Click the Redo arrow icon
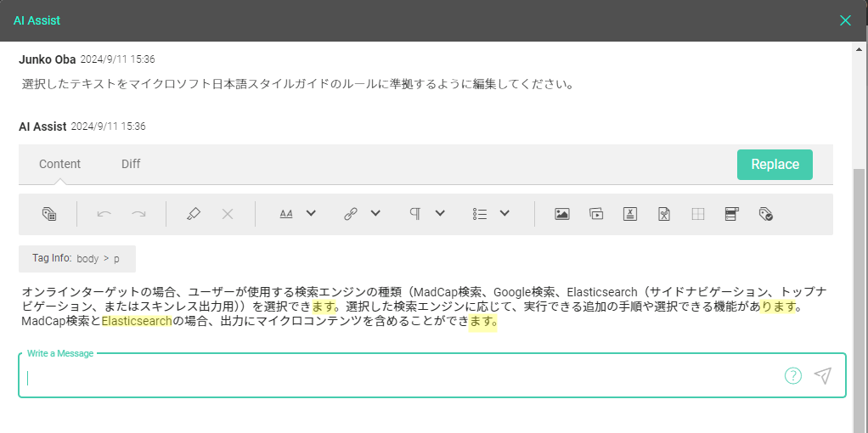This screenshot has height=433, width=868. click(138, 214)
